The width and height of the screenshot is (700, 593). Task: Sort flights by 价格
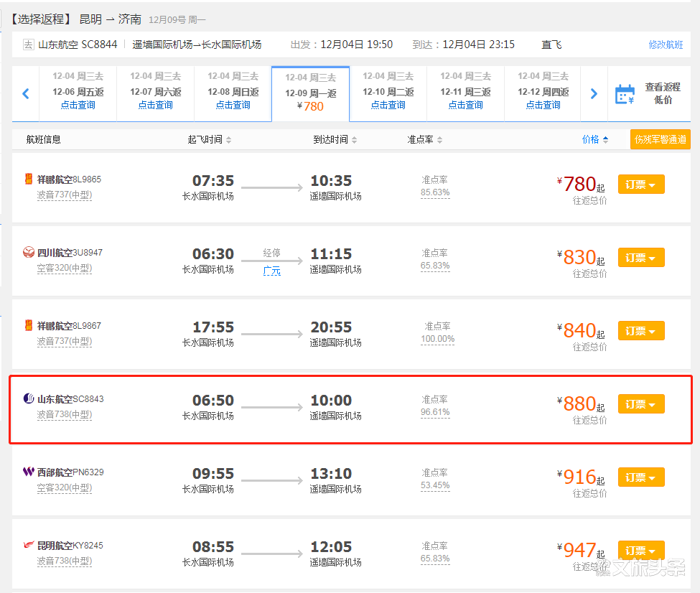(x=595, y=140)
